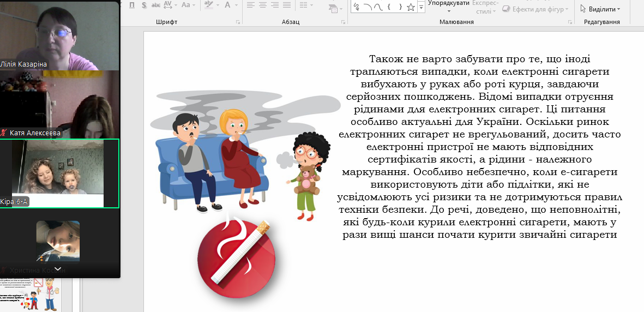This screenshot has height=312, width=644.
Task: Select the star shape in gallery
Action: pyautogui.click(x=411, y=7)
